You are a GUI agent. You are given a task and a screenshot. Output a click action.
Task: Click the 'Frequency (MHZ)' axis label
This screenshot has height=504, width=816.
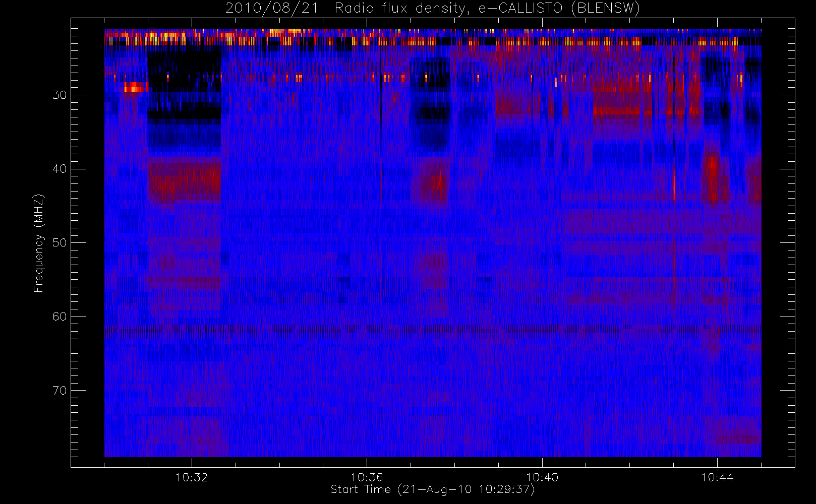(x=38, y=243)
